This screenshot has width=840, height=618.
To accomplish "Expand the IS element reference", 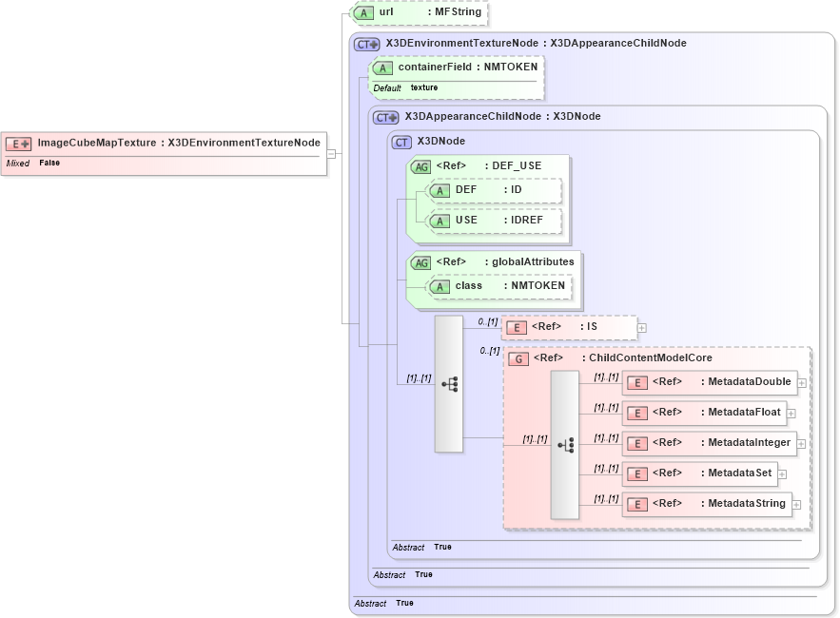I will coord(642,328).
